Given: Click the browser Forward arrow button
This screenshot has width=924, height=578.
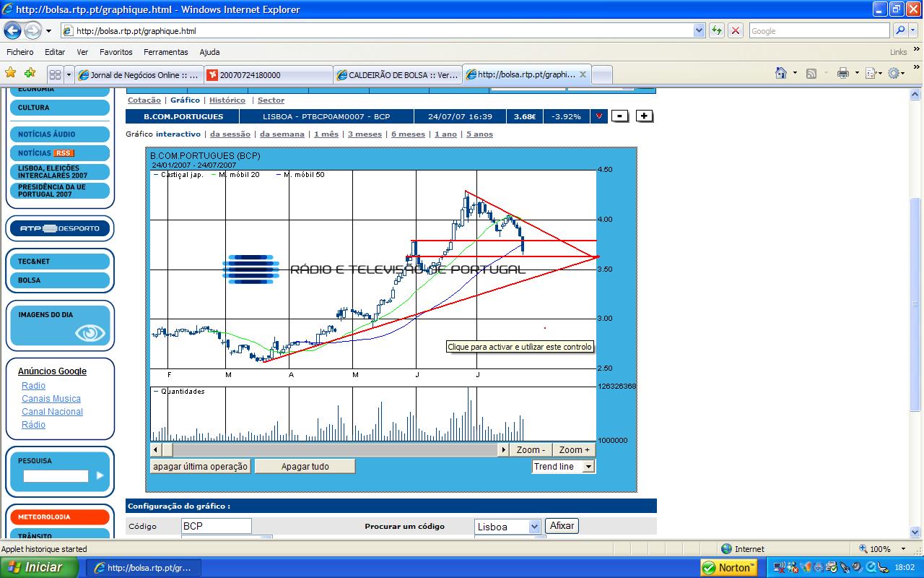Looking at the screenshot, I should 32,31.
